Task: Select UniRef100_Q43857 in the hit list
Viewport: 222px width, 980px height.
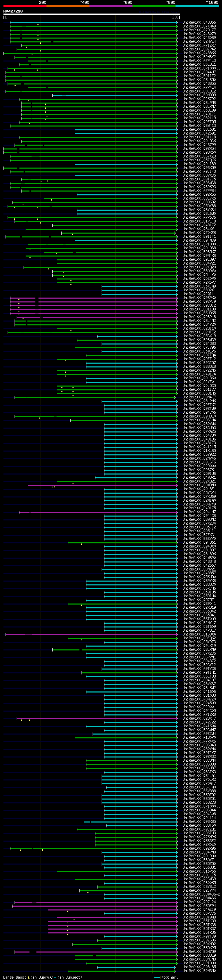Action: click(x=199, y=573)
